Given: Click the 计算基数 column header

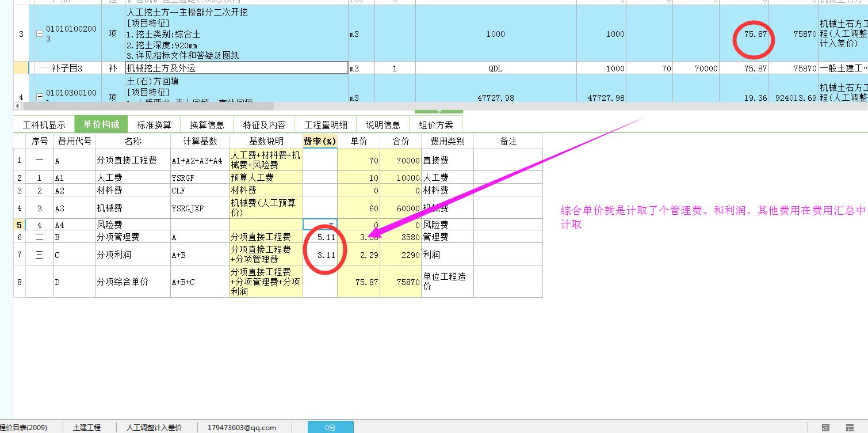Looking at the screenshot, I should point(200,141).
